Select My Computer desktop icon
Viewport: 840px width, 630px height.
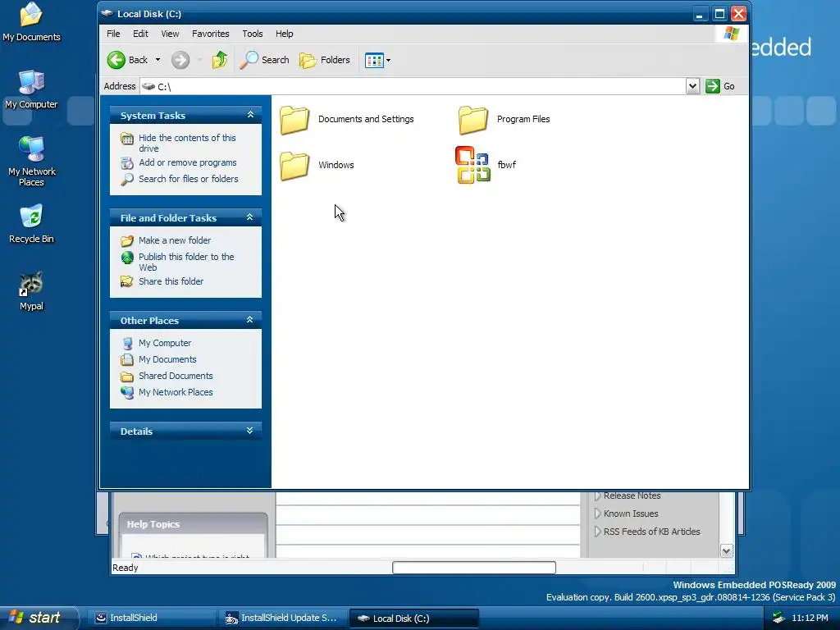[x=31, y=89]
